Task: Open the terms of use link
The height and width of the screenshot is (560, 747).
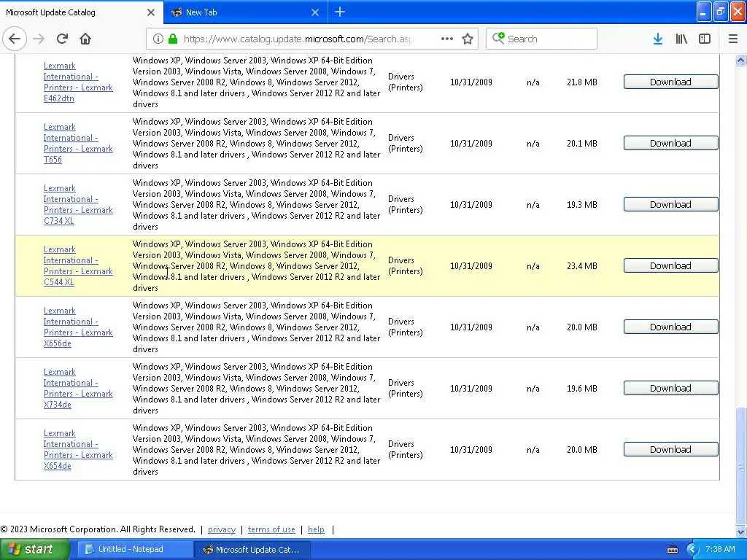Action: point(271,529)
